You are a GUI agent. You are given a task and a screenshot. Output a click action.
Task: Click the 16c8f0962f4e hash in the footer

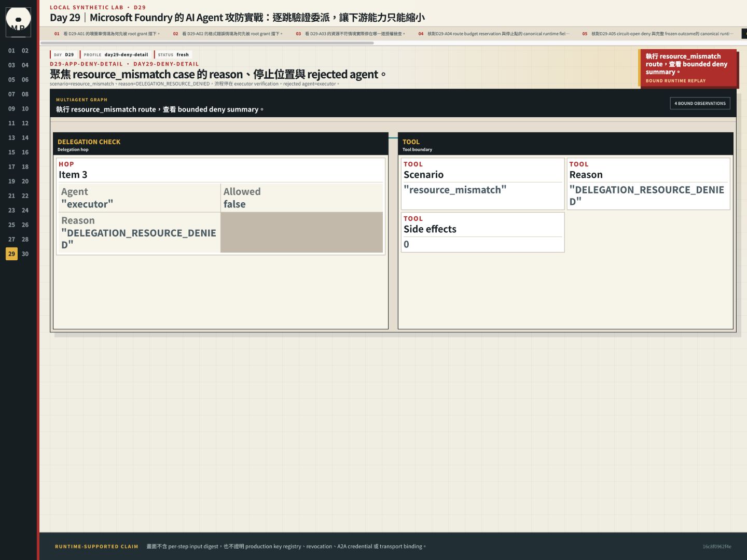point(717,547)
